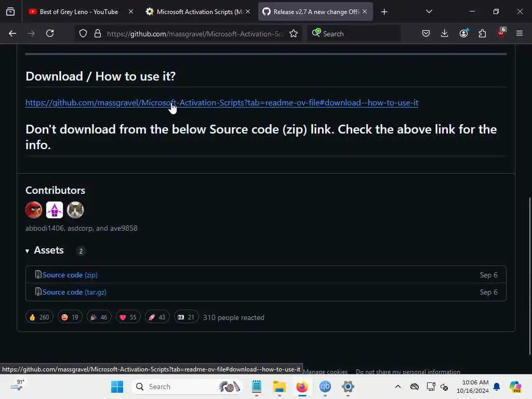Open qBittorrent from taskbar
Image resolution: width=532 pixels, height=399 pixels.
coord(325,387)
